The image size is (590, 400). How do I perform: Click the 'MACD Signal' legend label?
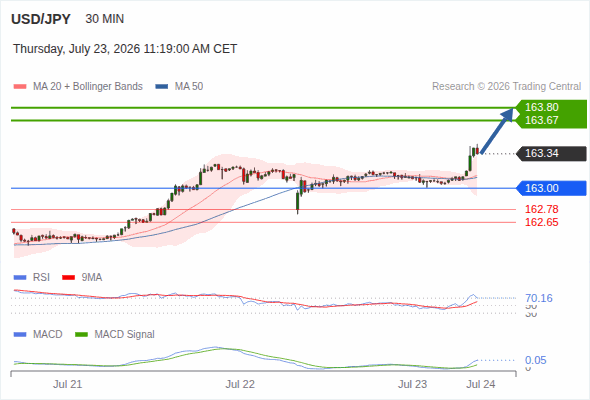point(125,335)
